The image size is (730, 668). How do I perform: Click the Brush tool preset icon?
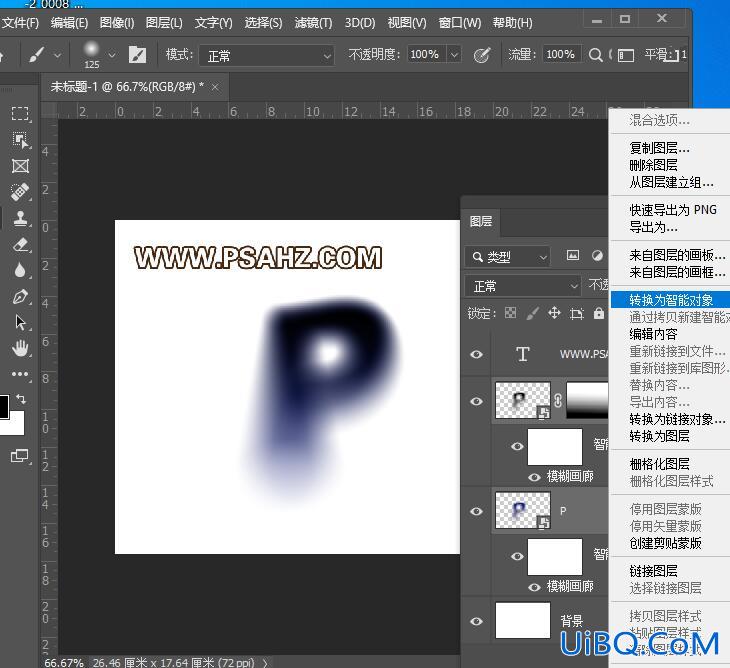point(37,55)
